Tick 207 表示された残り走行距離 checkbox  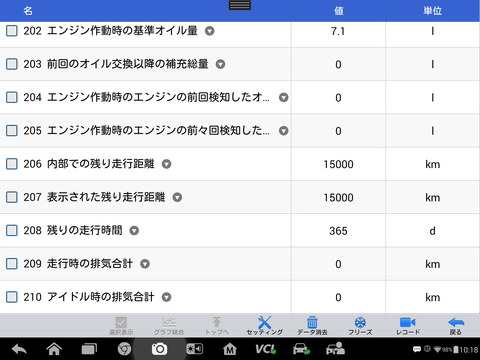click(x=12, y=197)
